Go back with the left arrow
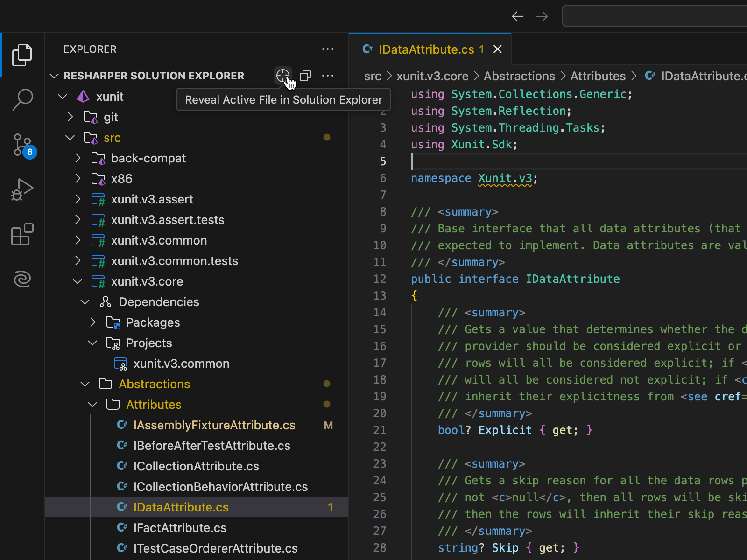Screen dimensions: 747x560 517,16
